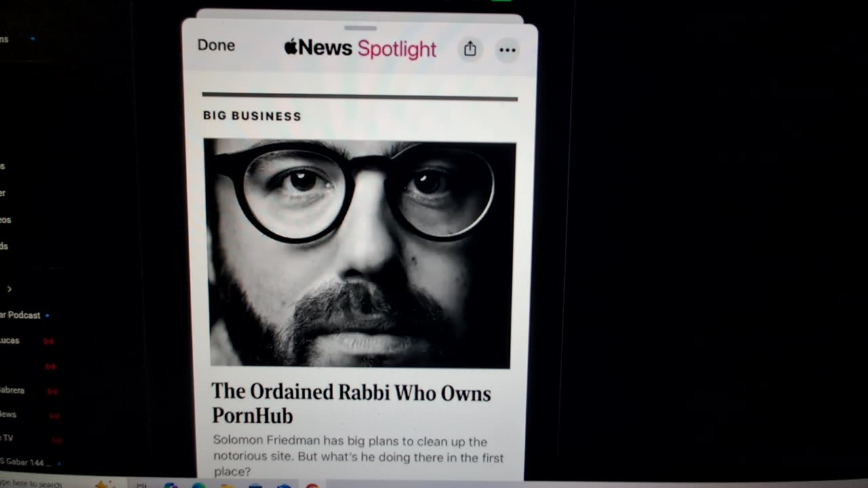Viewport: 868px width, 488px height.
Task: Read the Solomon Friedman article summary
Action: point(358,456)
